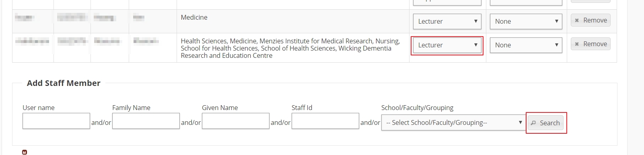Click the Search button with magnifier icon
Image resolution: width=644 pixels, height=155 pixels.
pos(546,123)
